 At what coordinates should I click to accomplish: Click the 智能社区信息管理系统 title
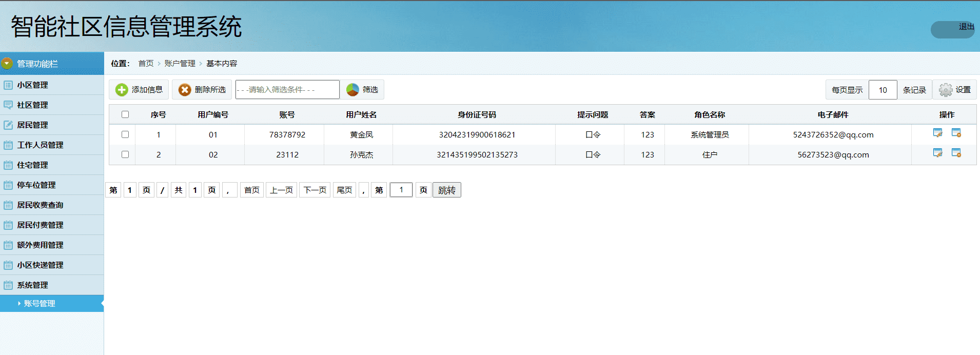pyautogui.click(x=126, y=27)
